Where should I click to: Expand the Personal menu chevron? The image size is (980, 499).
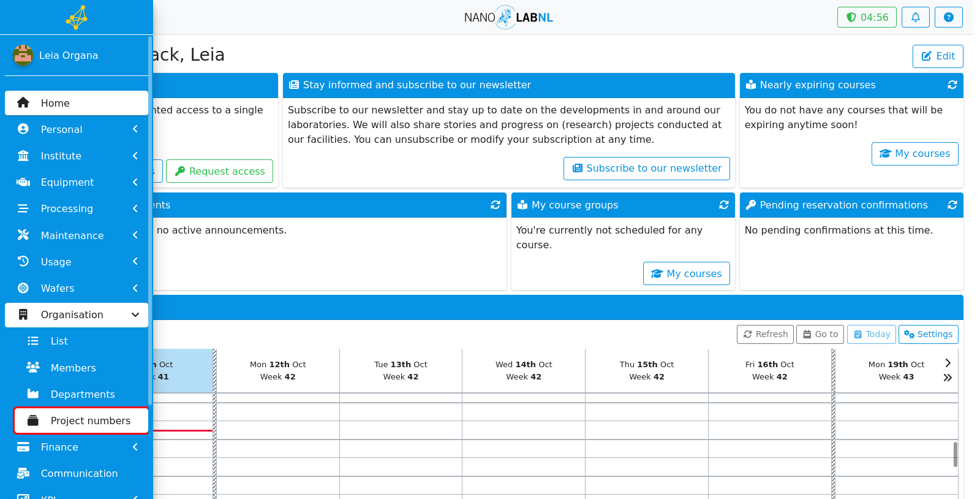135,129
